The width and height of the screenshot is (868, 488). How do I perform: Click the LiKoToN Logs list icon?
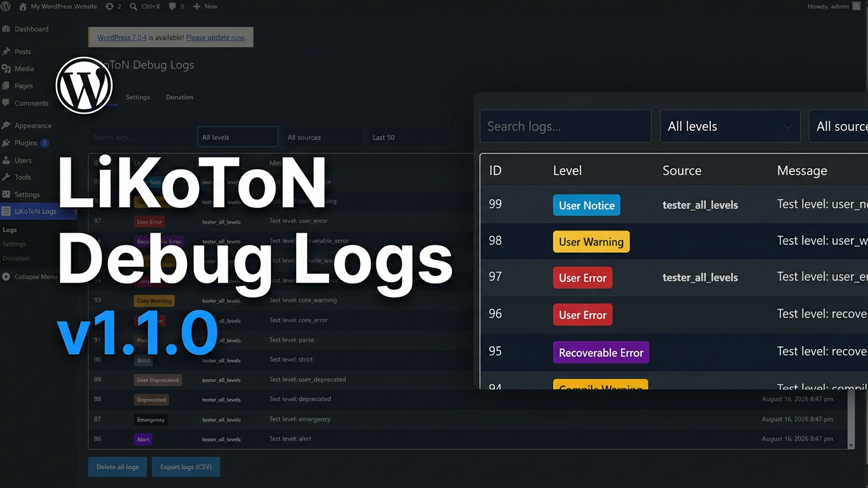6,211
